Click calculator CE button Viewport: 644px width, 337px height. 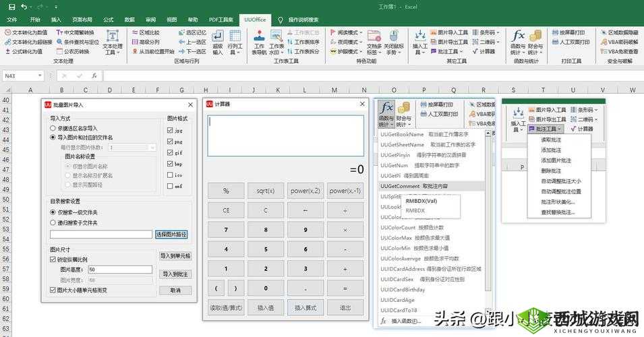pos(226,210)
